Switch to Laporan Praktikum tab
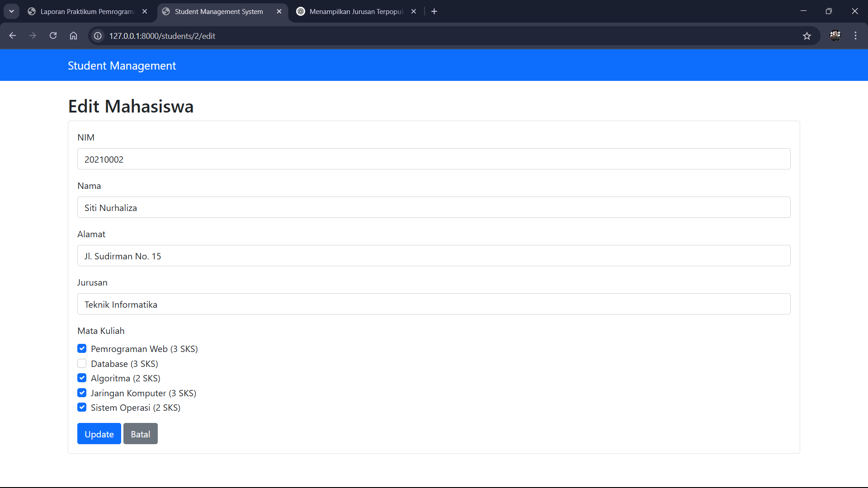 pos(86,11)
